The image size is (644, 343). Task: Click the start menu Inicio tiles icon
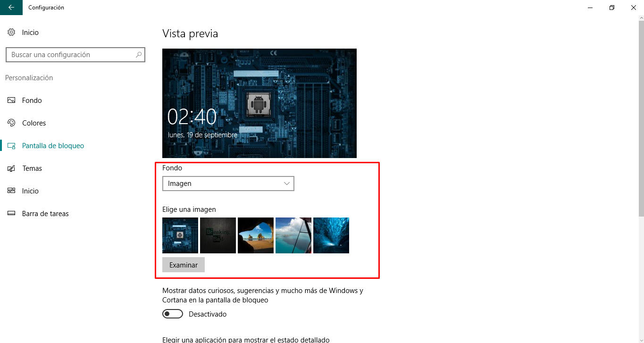[11, 191]
